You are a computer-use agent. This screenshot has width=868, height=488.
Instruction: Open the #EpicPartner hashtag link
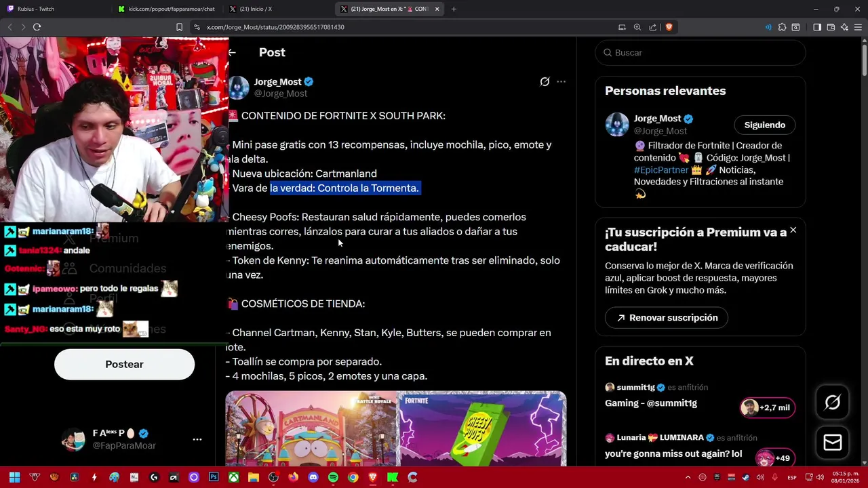661,169
